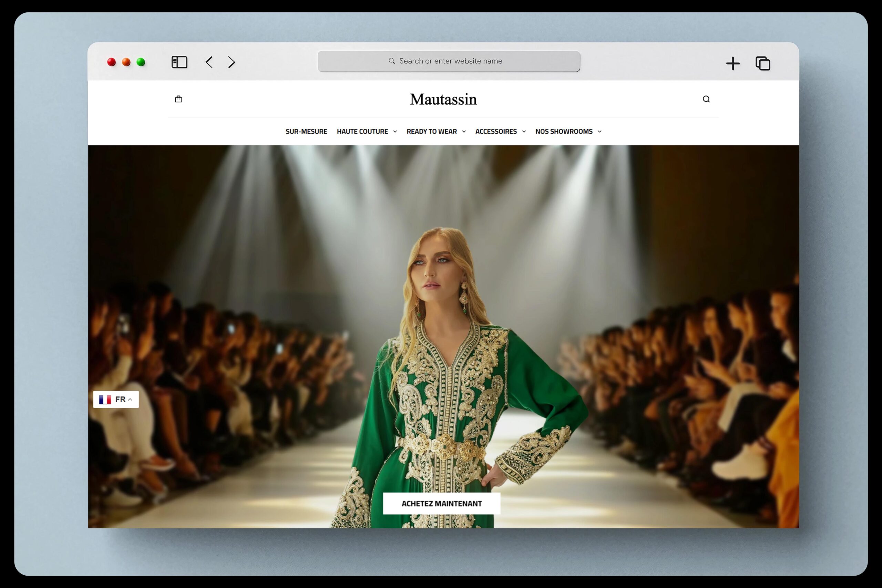Open the HAUTE COUTURE menu item
The width and height of the screenshot is (882, 588).
(x=362, y=132)
